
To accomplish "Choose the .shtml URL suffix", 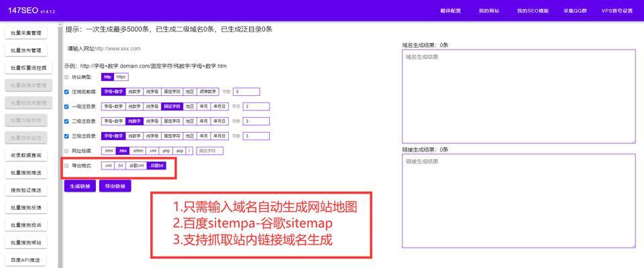I will (138, 151).
